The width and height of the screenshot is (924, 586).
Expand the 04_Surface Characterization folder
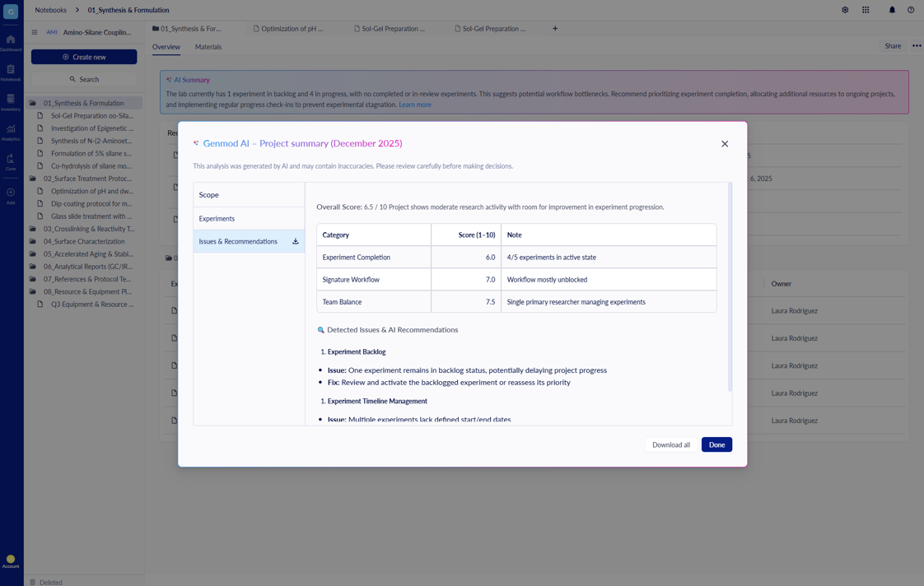click(33, 241)
